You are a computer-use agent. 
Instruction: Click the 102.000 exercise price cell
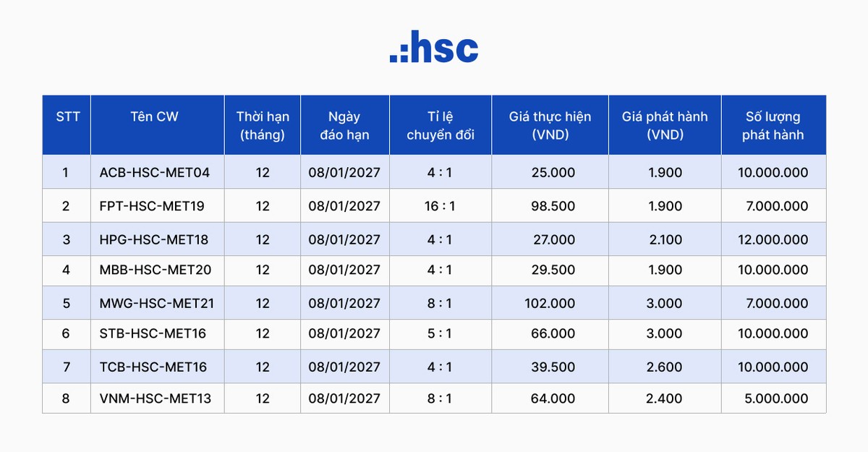pos(550,304)
